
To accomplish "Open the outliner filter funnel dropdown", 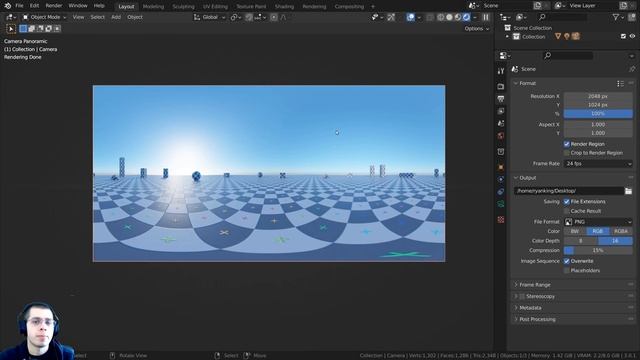I will (x=618, y=17).
